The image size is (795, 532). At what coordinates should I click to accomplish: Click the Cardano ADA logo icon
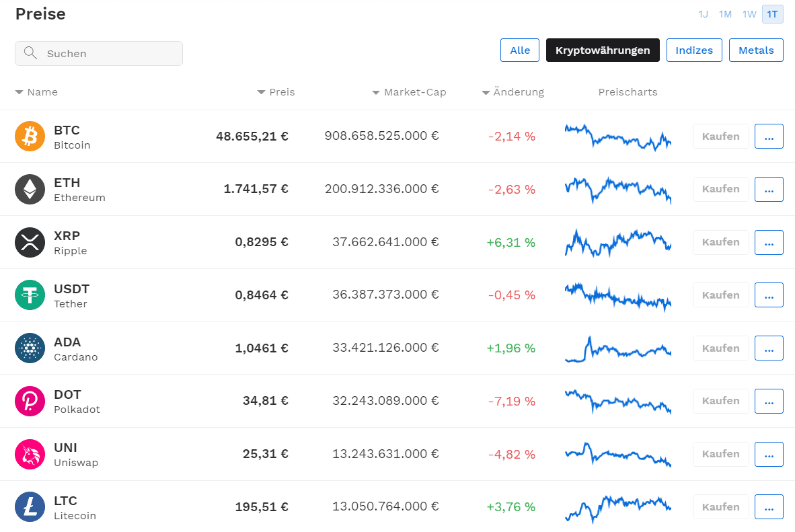pyautogui.click(x=30, y=348)
